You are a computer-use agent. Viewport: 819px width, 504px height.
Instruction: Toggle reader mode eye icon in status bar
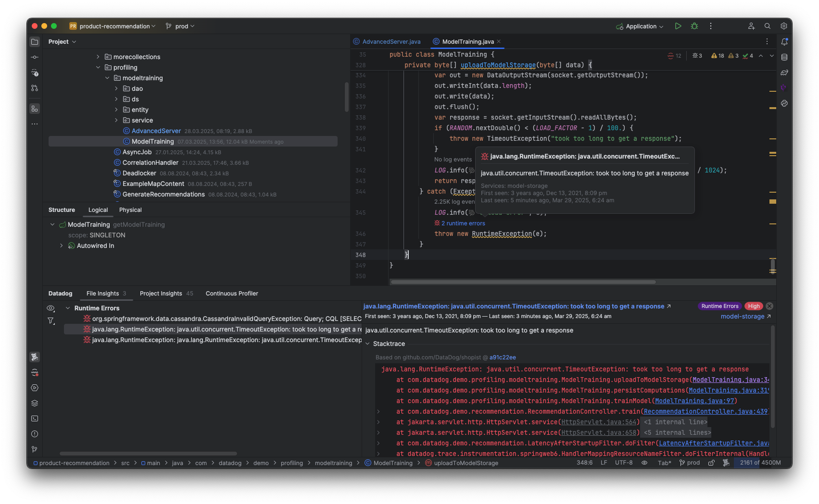pos(644,463)
